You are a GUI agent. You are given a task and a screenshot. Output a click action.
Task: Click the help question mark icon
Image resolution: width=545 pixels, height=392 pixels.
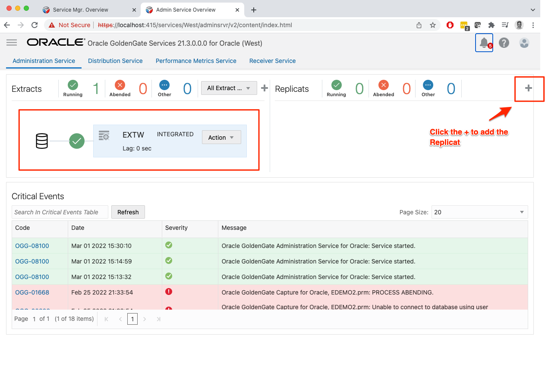pos(504,43)
